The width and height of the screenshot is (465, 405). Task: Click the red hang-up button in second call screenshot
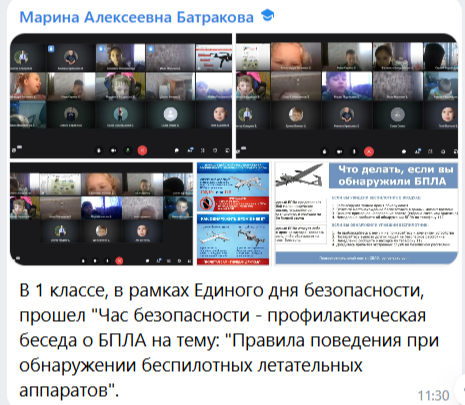(x=369, y=152)
